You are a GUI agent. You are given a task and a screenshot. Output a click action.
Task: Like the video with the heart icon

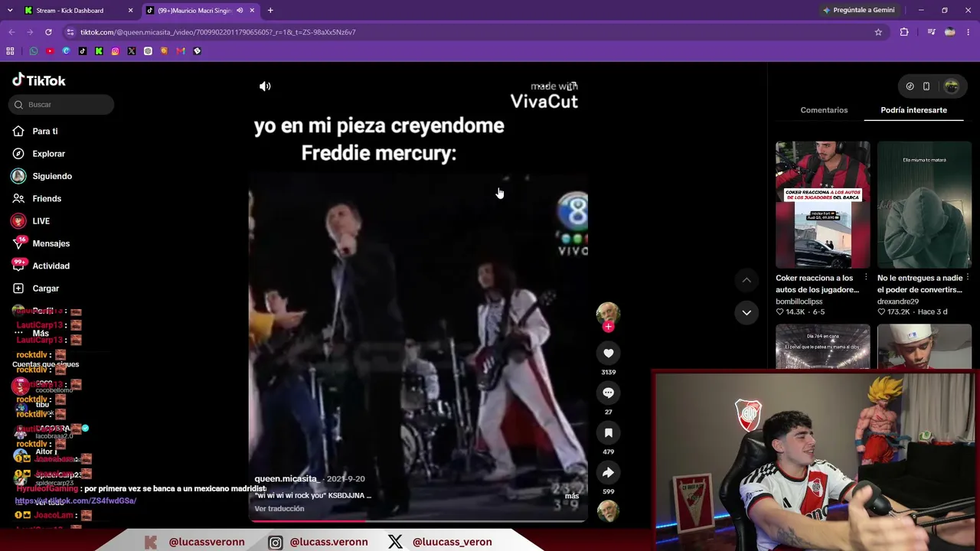click(x=608, y=353)
